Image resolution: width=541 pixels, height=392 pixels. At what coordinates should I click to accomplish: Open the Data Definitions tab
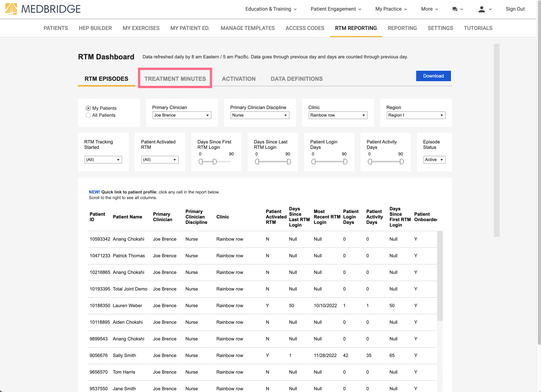click(x=296, y=79)
